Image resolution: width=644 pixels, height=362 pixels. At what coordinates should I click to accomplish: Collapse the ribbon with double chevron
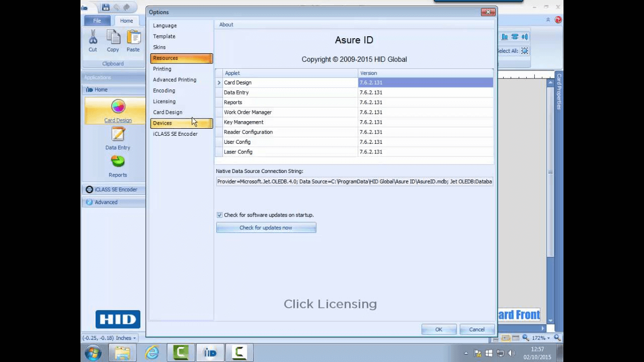pos(548,20)
